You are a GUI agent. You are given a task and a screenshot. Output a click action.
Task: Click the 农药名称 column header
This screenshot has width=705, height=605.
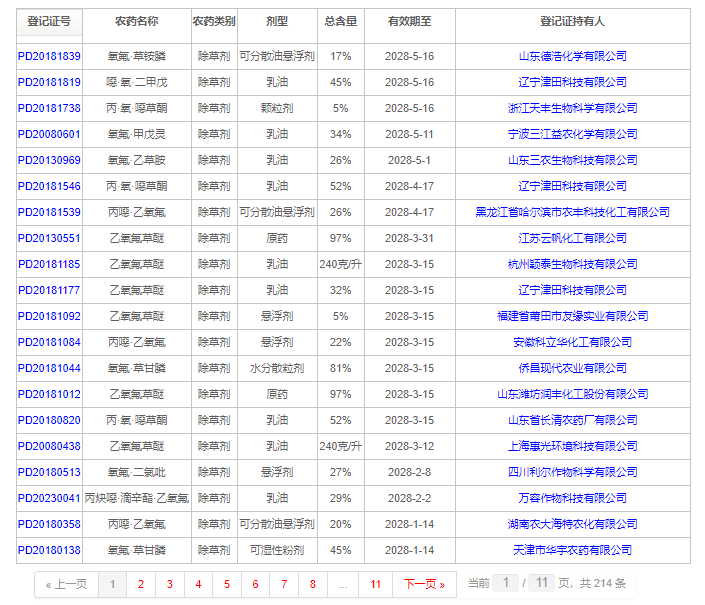coord(137,22)
